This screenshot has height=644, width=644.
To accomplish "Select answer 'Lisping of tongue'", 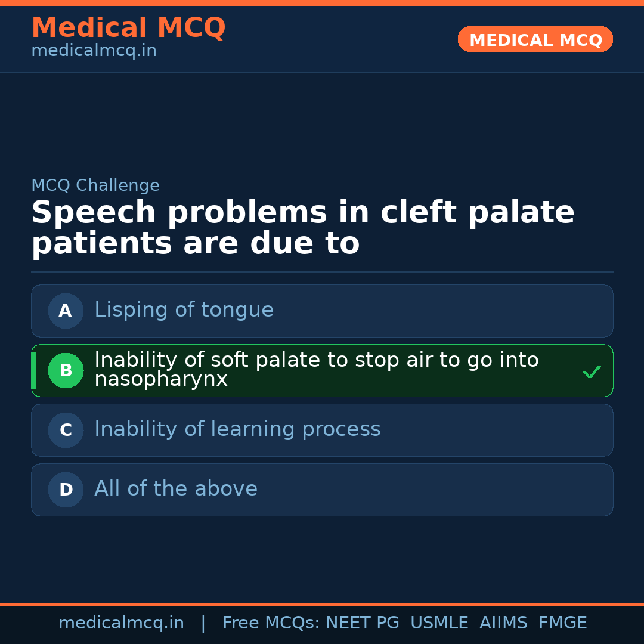I will point(184,310).
